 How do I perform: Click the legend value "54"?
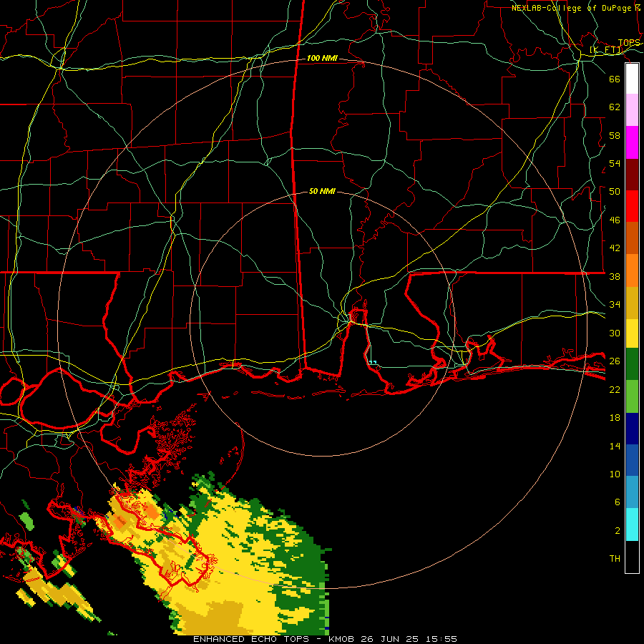click(615, 163)
